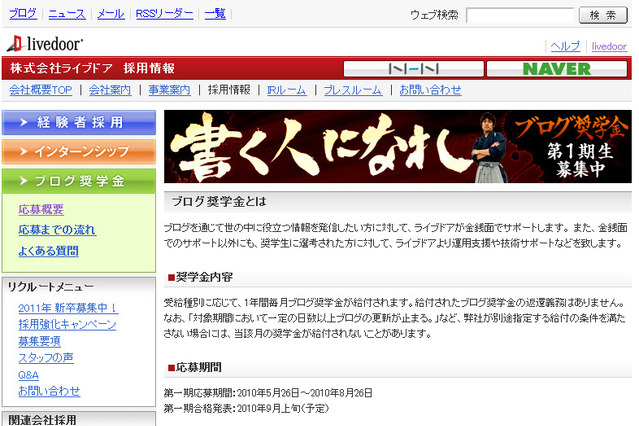Open the orange インターンシップ sidebar button

(x=79, y=152)
